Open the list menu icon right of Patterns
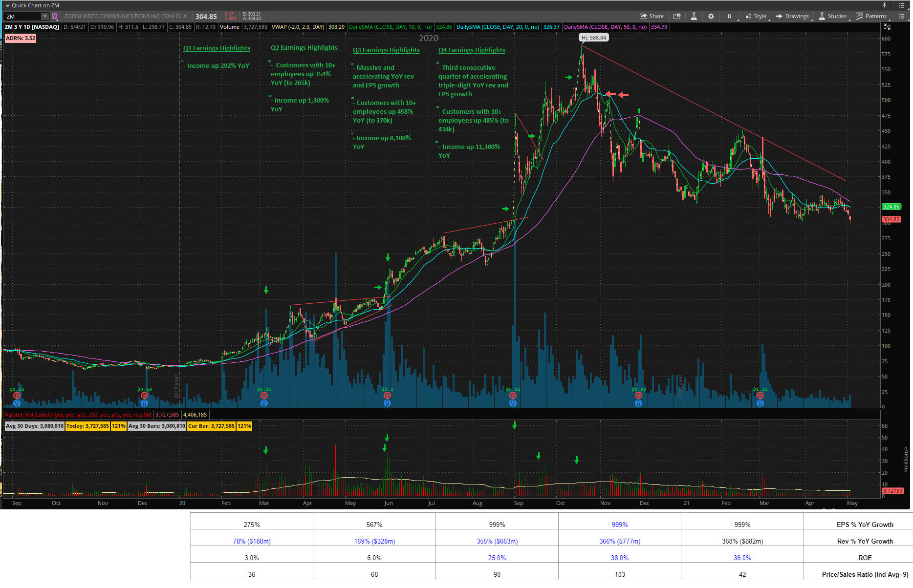 (902, 16)
